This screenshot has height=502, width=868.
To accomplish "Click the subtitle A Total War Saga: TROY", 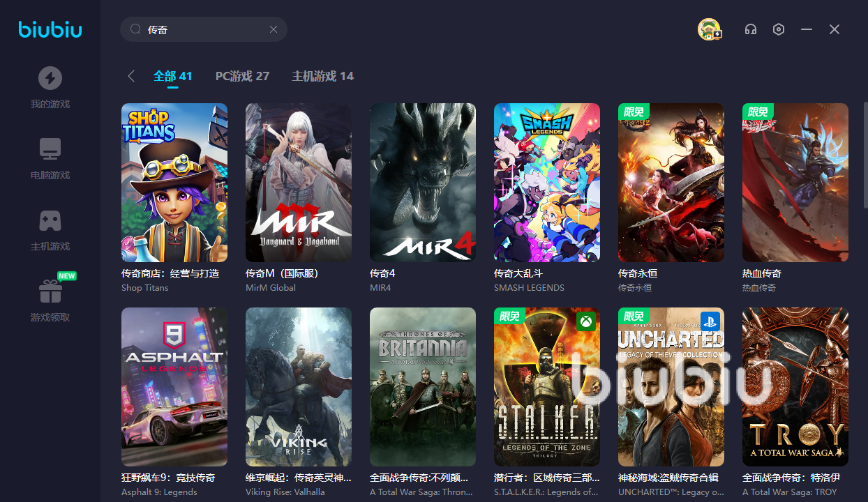I will (x=789, y=492).
